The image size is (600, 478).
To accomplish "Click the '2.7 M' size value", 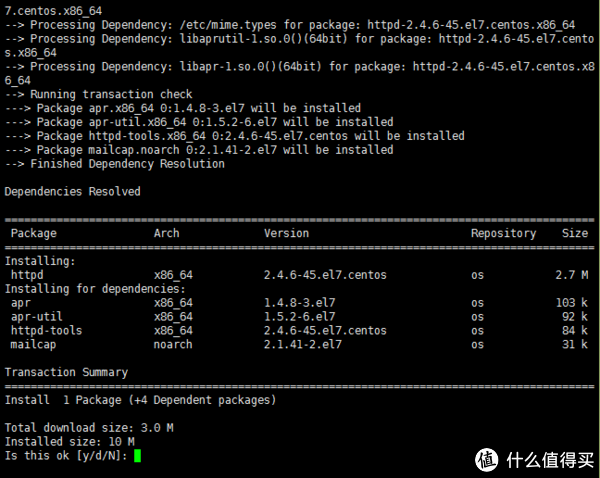I will [572, 275].
